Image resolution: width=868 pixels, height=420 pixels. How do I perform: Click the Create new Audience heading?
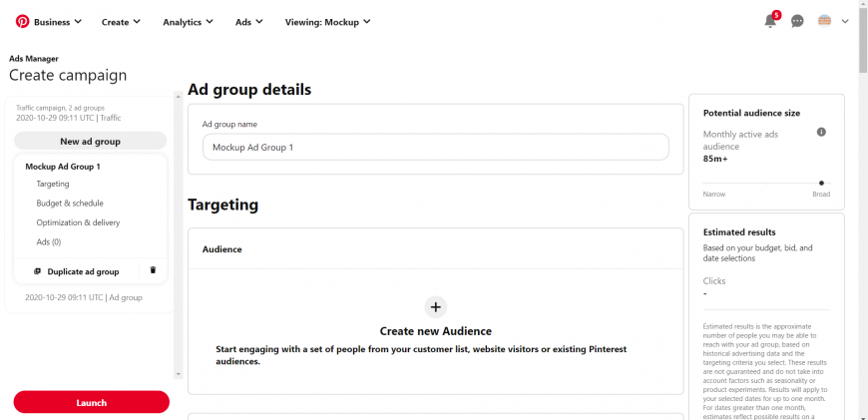(436, 331)
